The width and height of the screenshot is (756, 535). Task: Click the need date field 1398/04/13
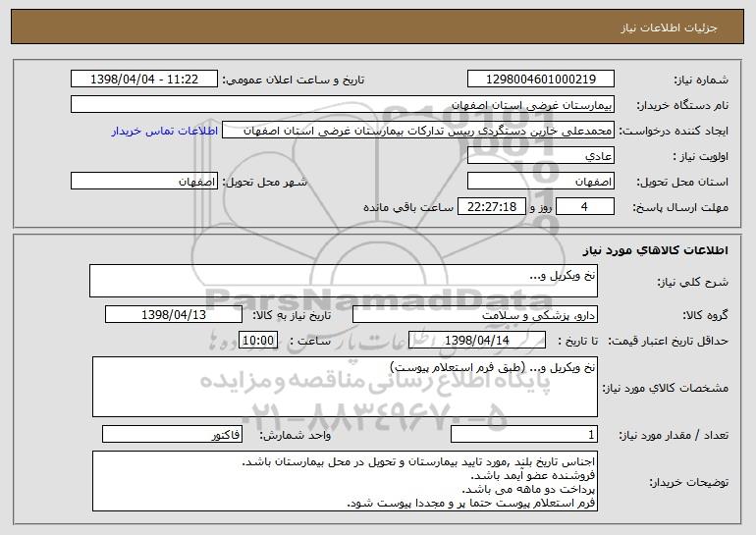(x=174, y=314)
